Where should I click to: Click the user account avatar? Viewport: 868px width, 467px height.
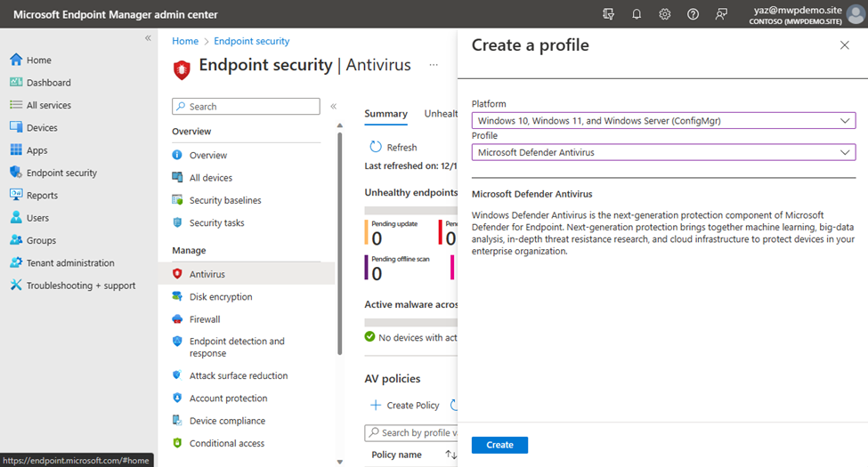(x=855, y=14)
